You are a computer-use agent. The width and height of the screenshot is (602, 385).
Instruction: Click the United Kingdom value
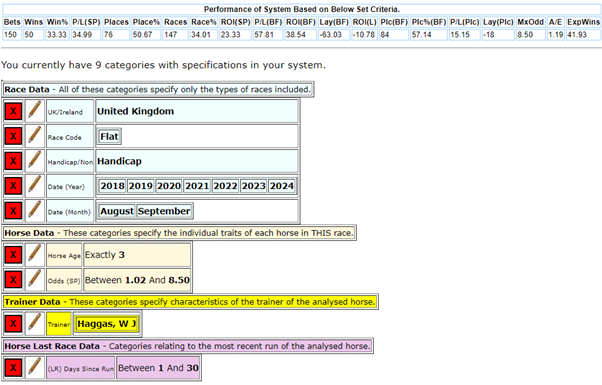click(x=135, y=111)
